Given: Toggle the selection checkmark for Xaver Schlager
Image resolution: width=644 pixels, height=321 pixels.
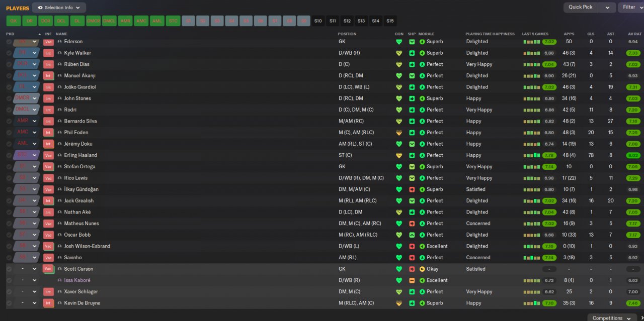Looking at the screenshot, I should [9, 292].
